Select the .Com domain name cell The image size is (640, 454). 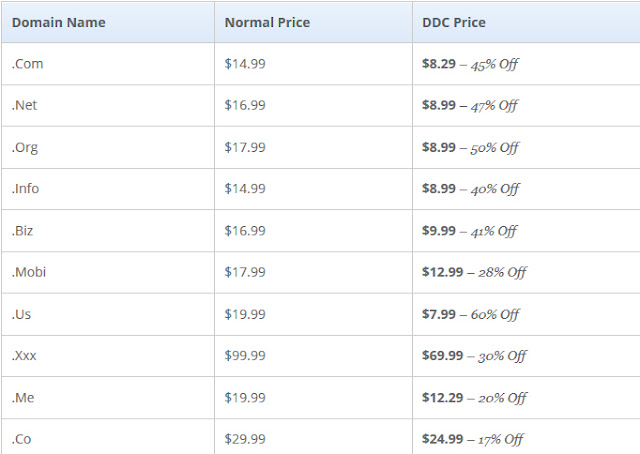[x=108, y=64]
